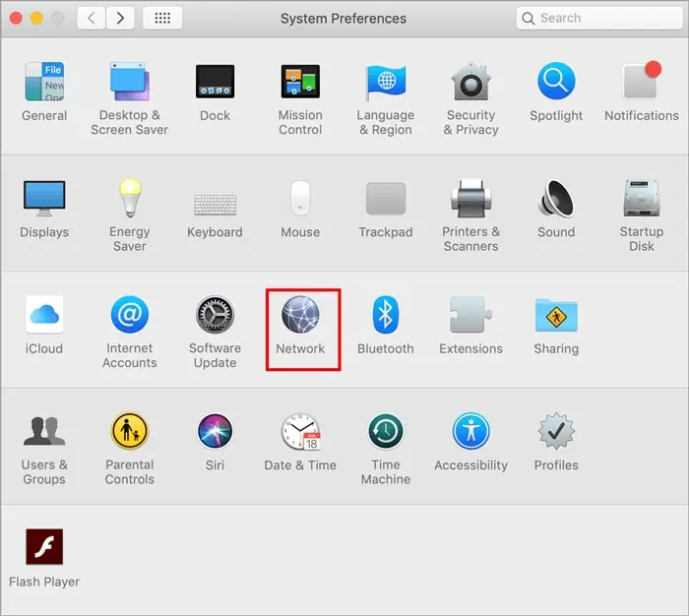Show all preferences with grid button
Viewport: 689px width, 616px height.
[161, 18]
